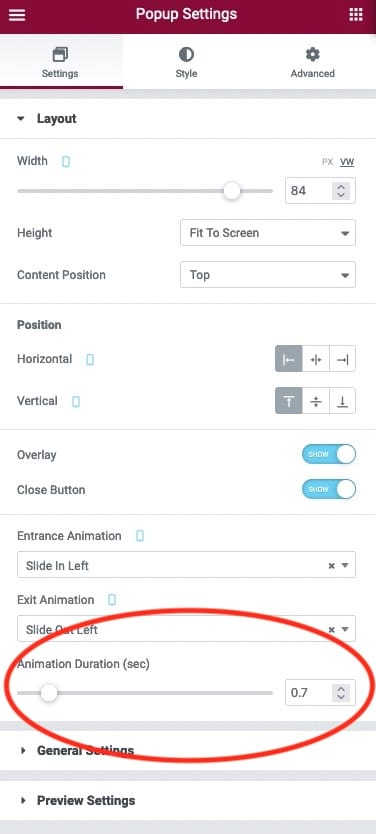Set vertical position to top alignment
The image size is (376, 834).
tap(289, 402)
